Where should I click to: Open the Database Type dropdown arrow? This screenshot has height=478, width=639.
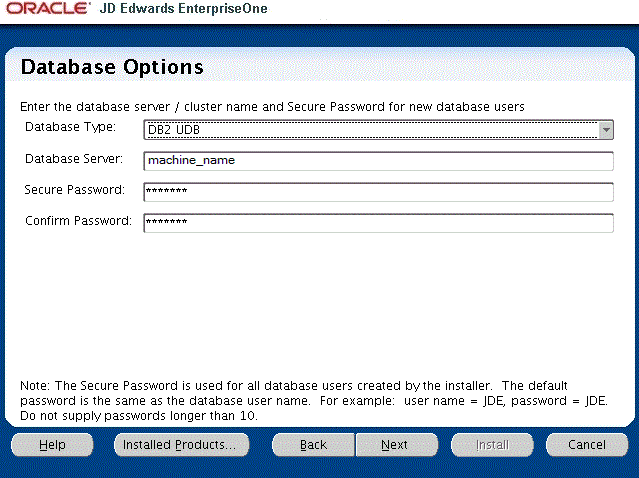point(606,130)
